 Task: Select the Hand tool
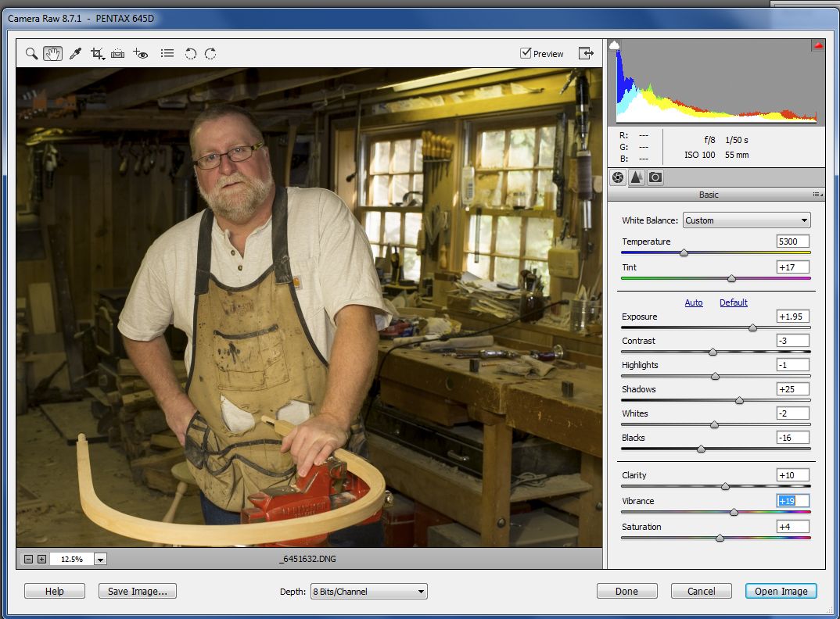[54, 53]
